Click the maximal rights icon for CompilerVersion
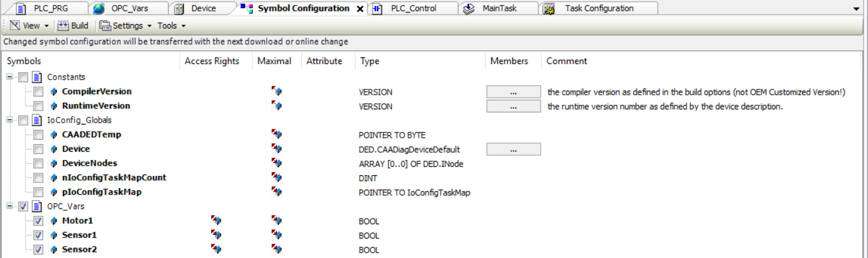868x258 pixels. tap(276, 92)
